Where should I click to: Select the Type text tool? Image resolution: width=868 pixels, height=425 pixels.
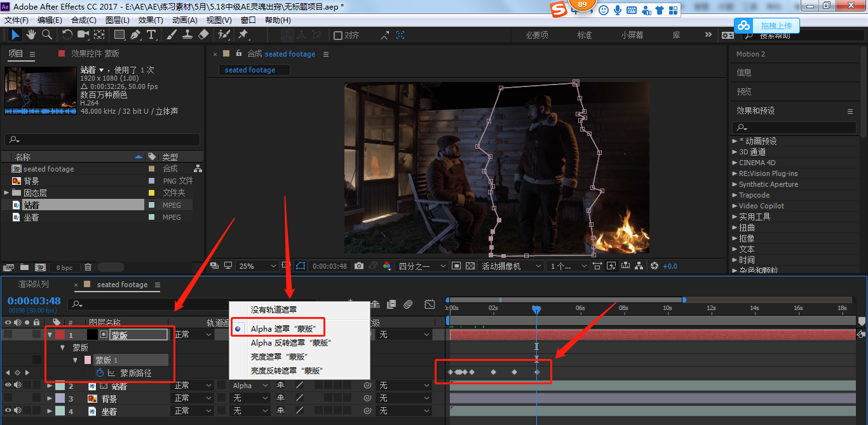151,34
